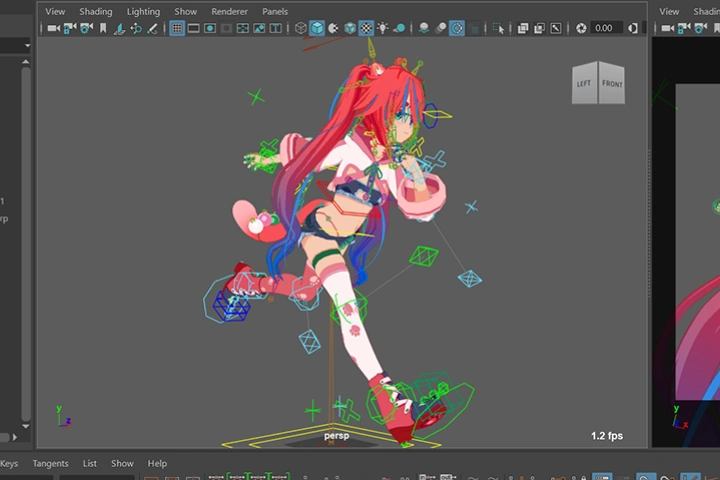This screenshot has height=480, width=720.
Task: Click Select Camera icon in right-side viewport
Action: point(667,28)
